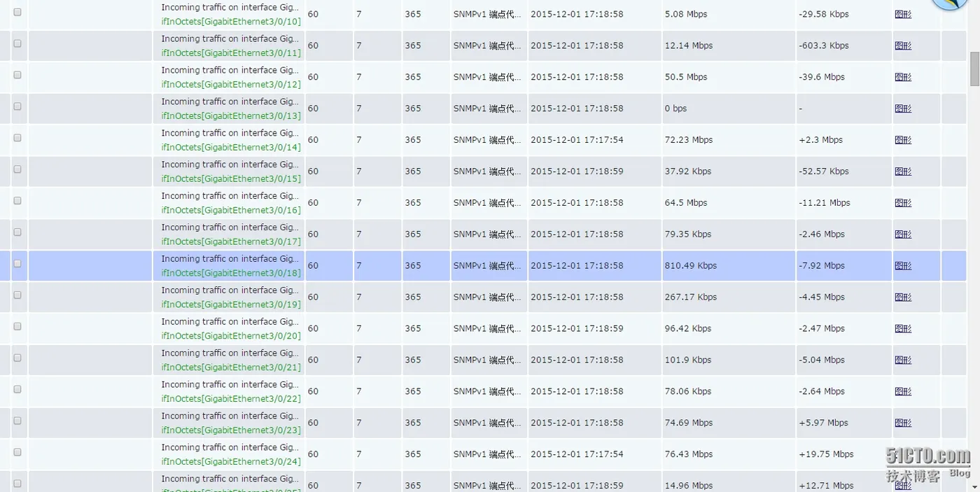Viewport: 980px width, 492px height.
Task: Open graph link for GigabitEthernet3/0/22
Action: click(x=903, y=392)
